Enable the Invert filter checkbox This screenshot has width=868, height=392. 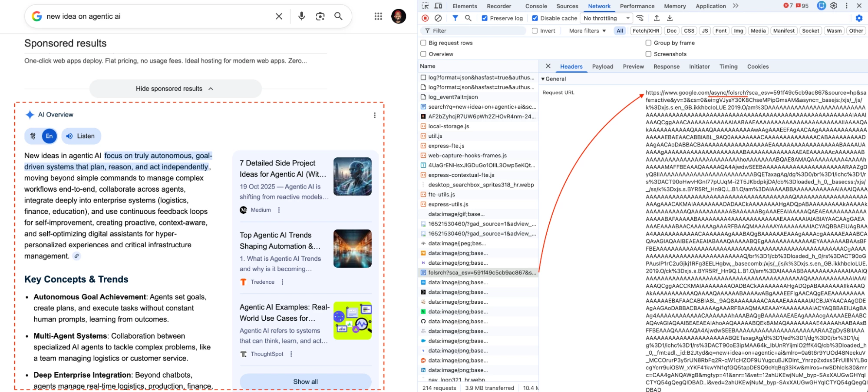click(535, 31)
